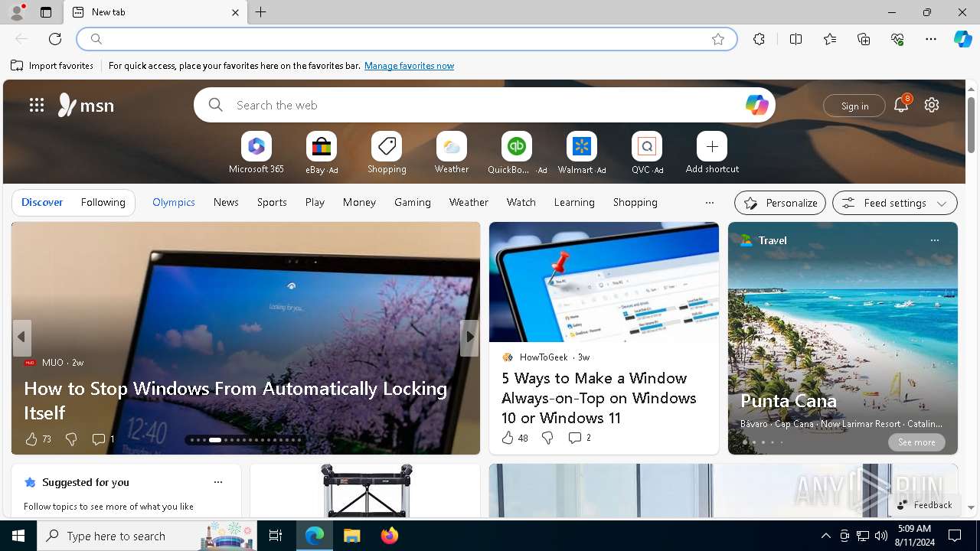Click Manage favorites now link
980x551 pixels.
410,66
